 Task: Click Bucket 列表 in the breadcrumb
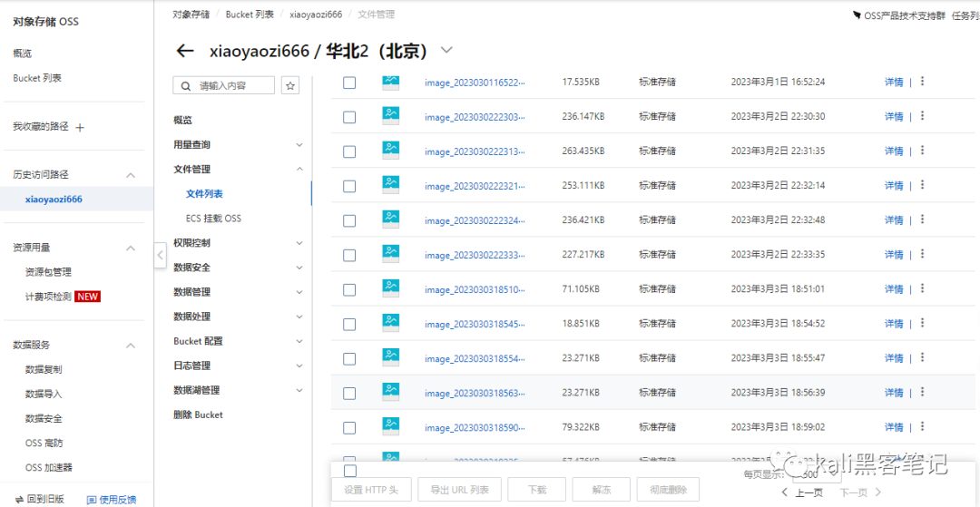[x=250, y=15]
